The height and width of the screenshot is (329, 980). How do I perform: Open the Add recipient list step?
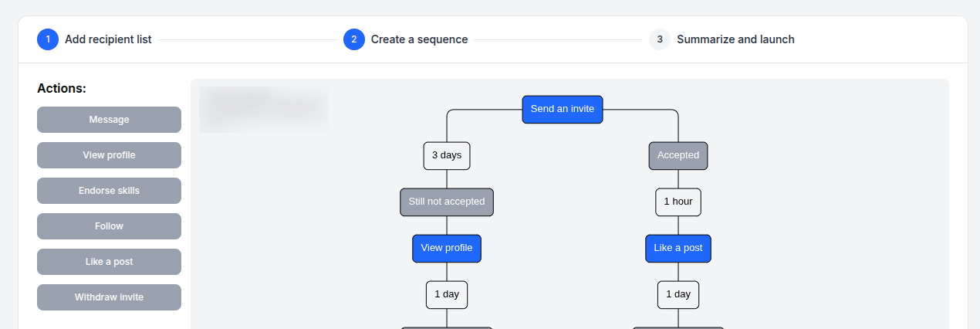click(x=108, y=39)
